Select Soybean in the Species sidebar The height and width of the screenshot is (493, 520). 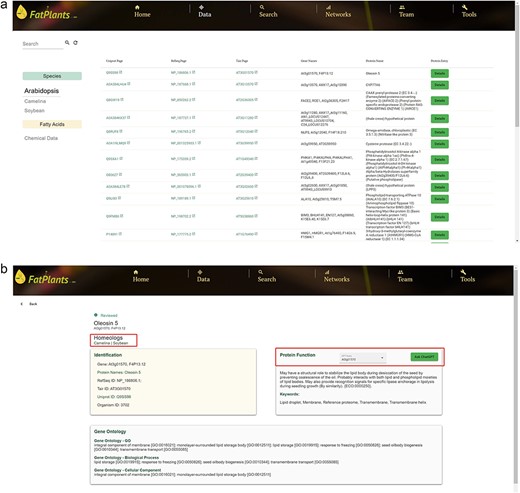[x=34, y=110]
